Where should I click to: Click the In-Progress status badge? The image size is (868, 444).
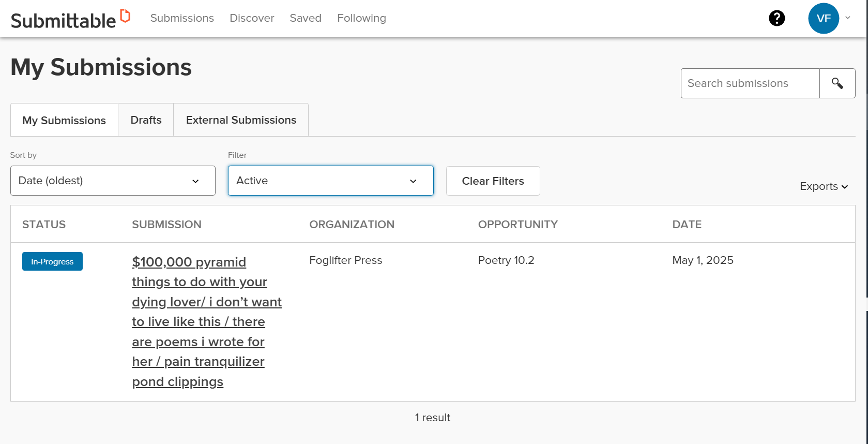point(52,261)
